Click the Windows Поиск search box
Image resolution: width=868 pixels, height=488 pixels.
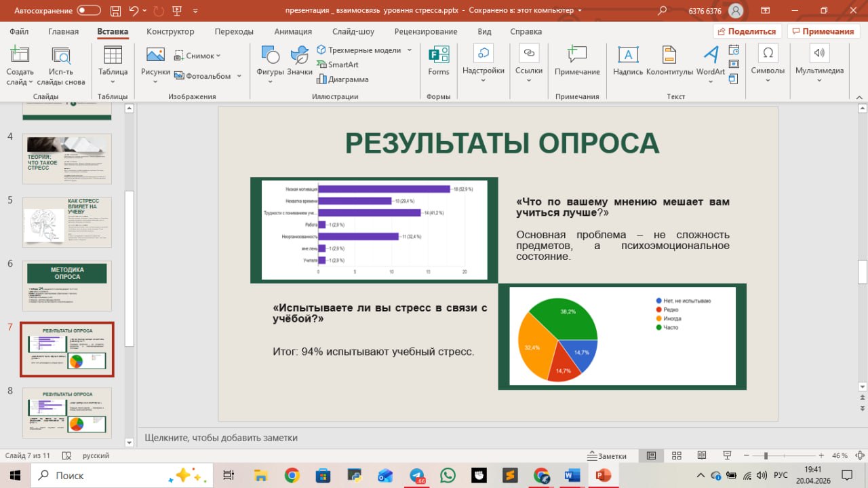pyautogui.click(x=123, y=475)
